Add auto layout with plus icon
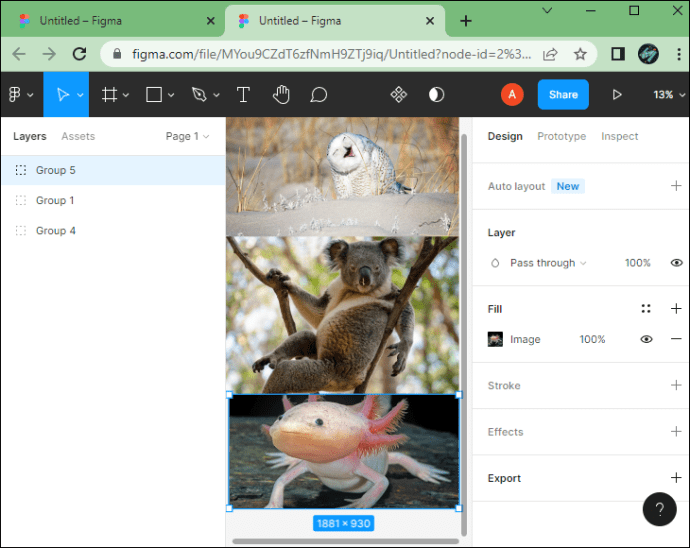This screenshot has height=548, width=690. tap(676, 186)
